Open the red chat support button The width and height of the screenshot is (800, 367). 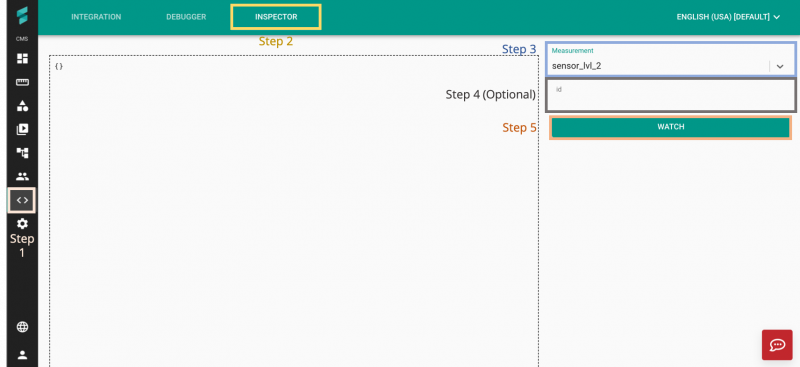pyautogui.click(x=777, y=345)
